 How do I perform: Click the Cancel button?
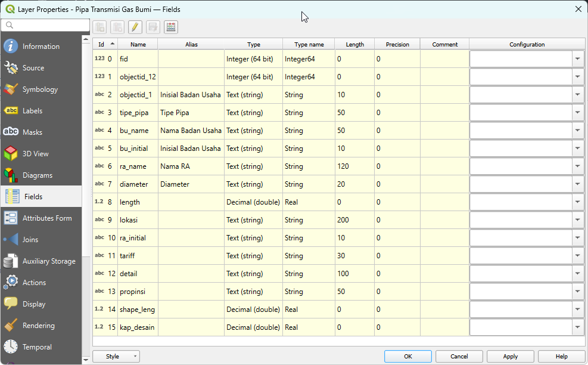tap(459, 357)
